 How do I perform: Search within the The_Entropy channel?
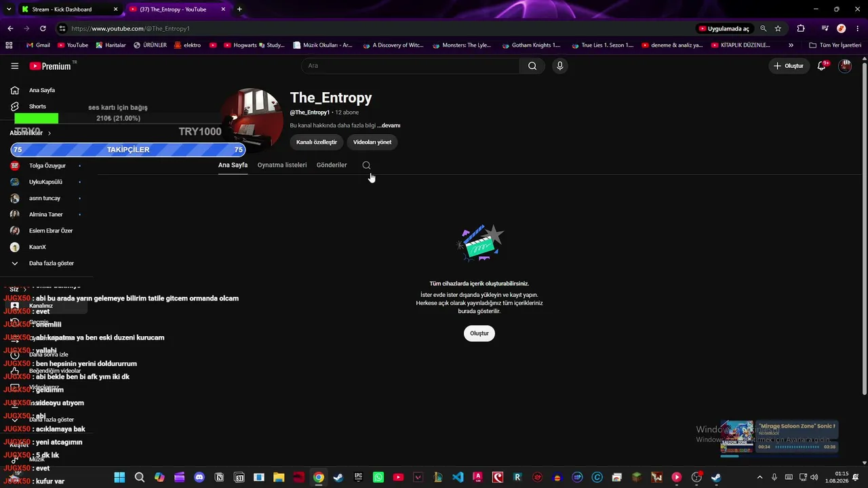click(366, 165)
